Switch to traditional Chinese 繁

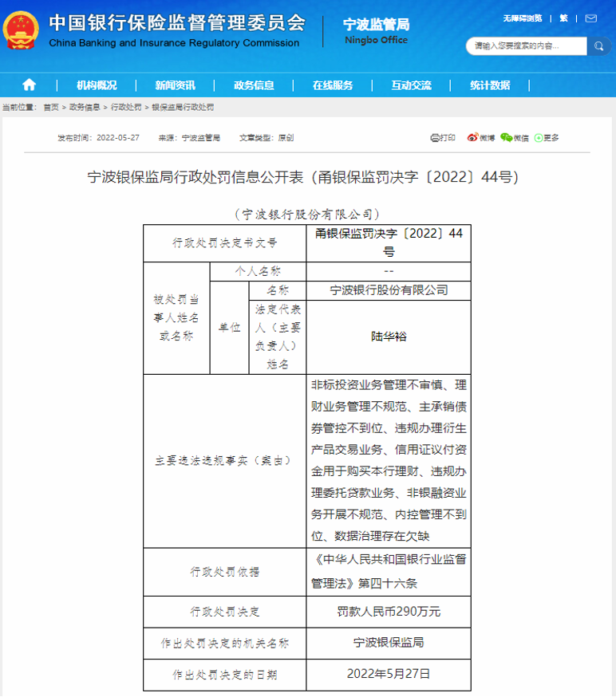coord(563,18)
